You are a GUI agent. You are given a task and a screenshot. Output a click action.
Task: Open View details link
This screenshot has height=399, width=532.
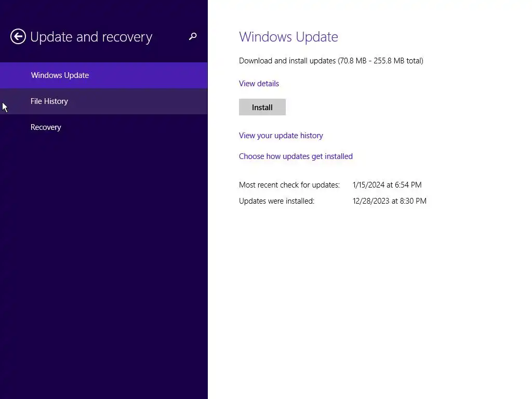259,84
